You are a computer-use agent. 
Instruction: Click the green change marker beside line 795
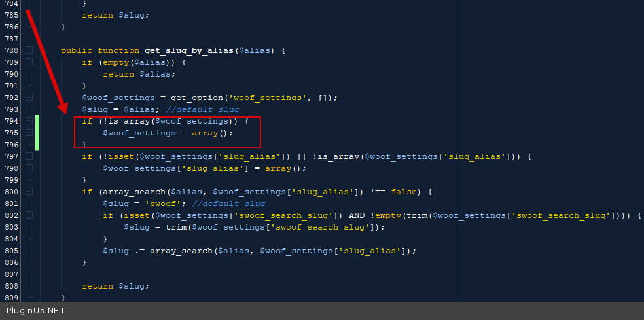point(37,133)
